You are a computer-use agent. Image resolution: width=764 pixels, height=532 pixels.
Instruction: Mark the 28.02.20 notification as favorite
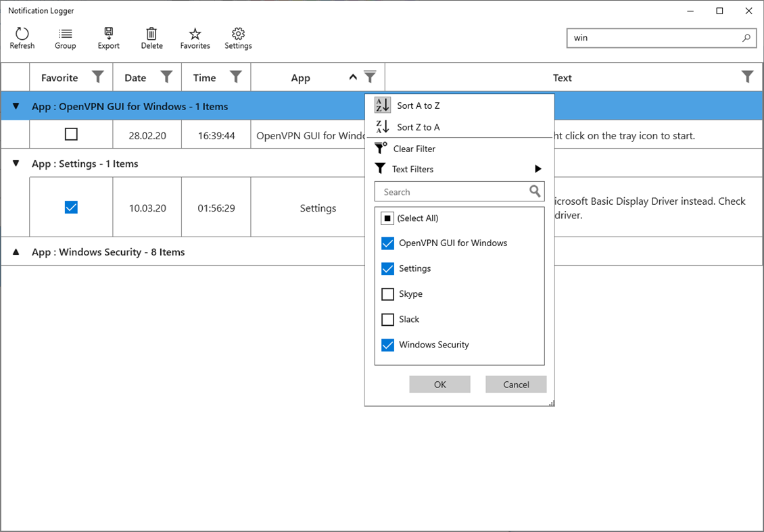(71, 135)
